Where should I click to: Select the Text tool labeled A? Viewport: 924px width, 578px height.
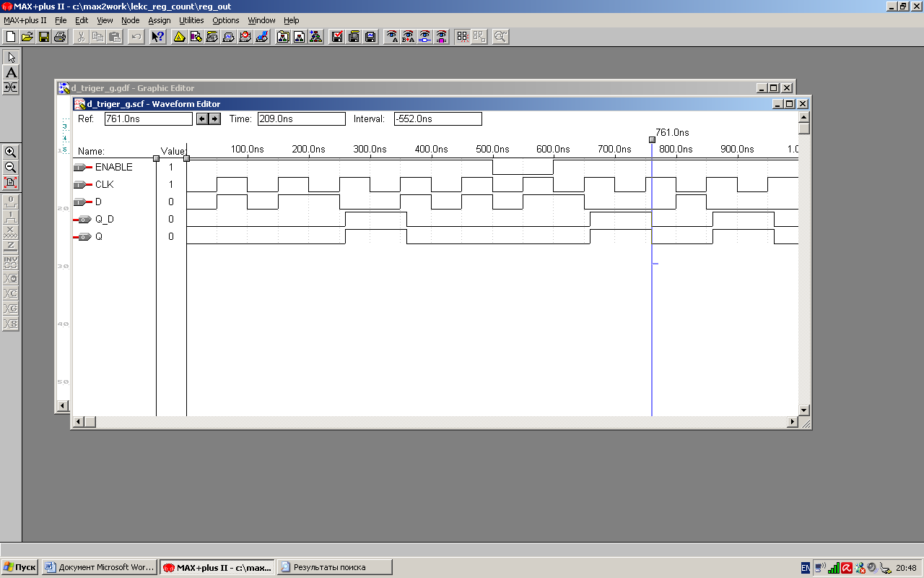11,72
